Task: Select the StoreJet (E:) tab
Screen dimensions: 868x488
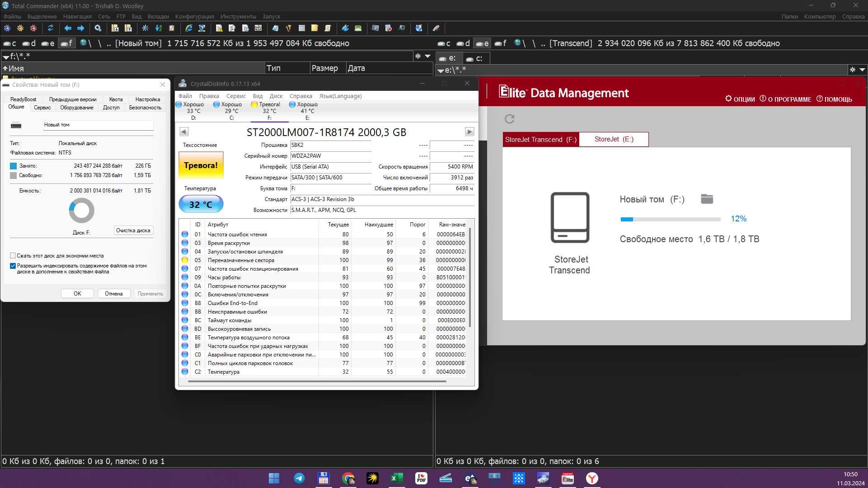Action: point(614,139)
